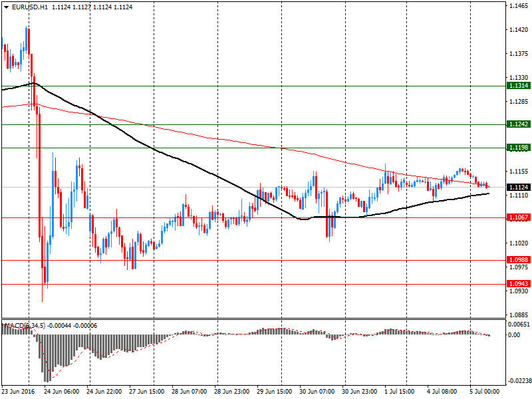Viewport: 532px width, 399px height.
Task: Select the 1.1067 red price level label
Action: point(519,217)
